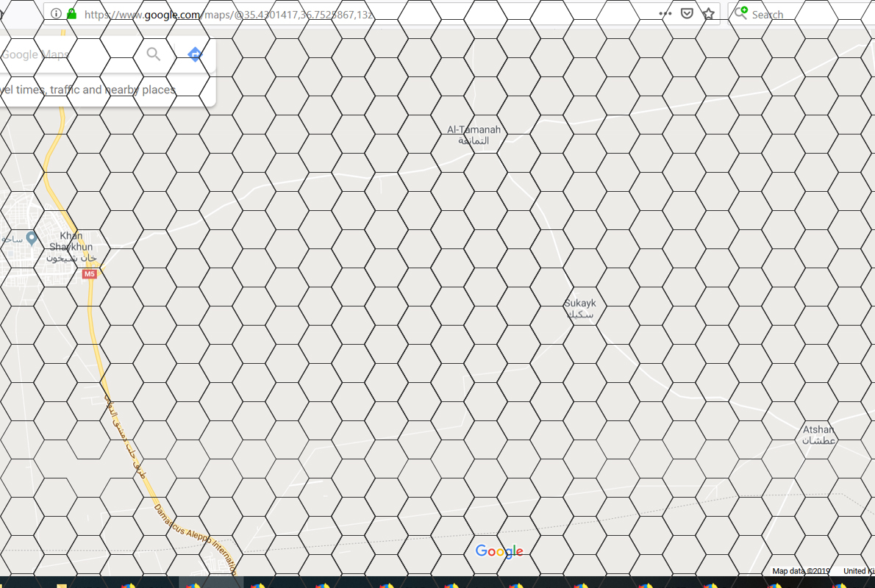875x588 pixels.
Task: Click the map pin marker near Khan Shaykhun
Action: pyautogui.click(x=32, y=238)
